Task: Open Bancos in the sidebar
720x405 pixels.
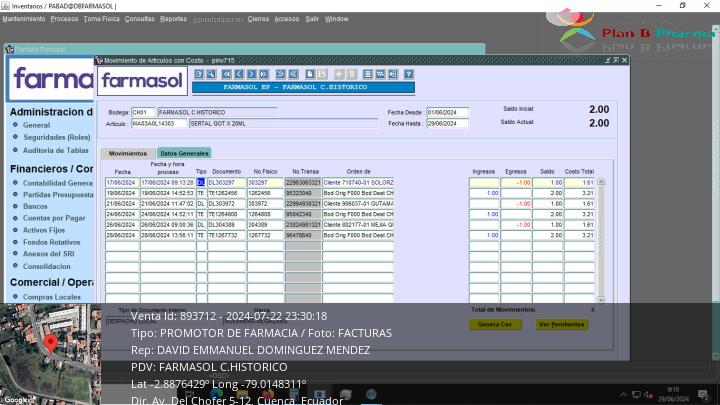Action: 35,207
